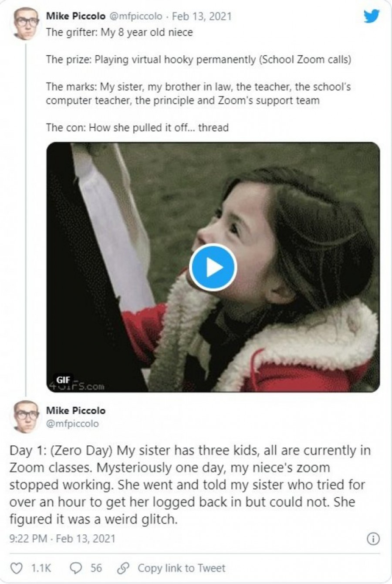Open replies via the speech bubble icon
The height and width of the screenshot is (584, 392).
pos(76,568)
